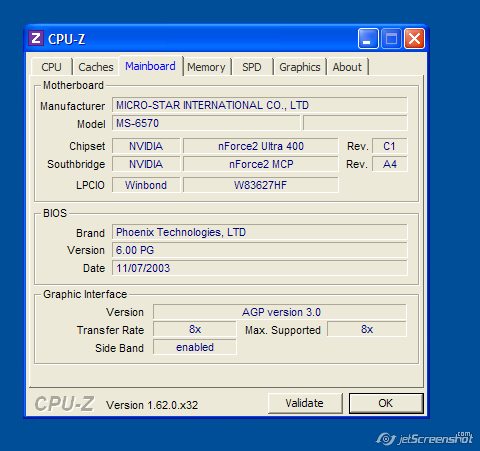View the Graphics tab

click(300, 67)
